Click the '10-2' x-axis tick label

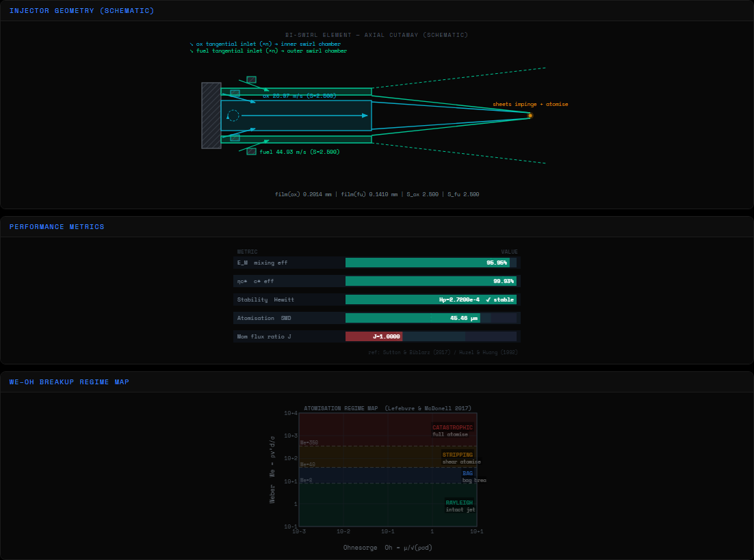(343, 531)
